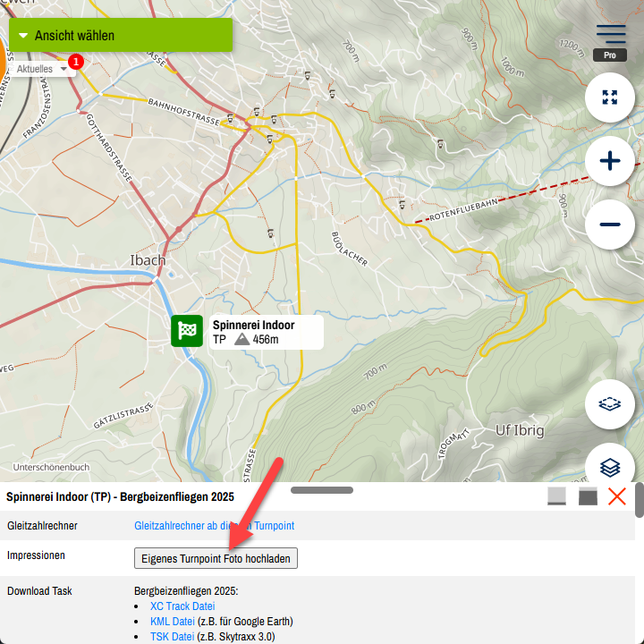Viewport: 644px width, 644px height.
Task: Grab the panel drag handle bar
Action: click(x=322, y=490)
